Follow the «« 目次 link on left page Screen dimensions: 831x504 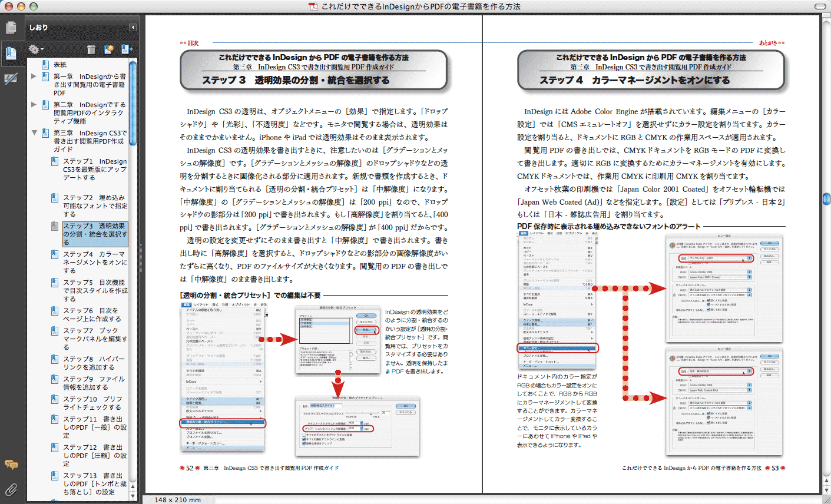[x=190, y=43]
